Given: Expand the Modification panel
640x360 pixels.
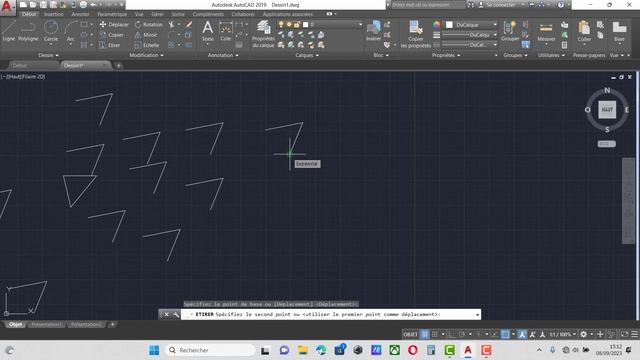Looking at the screenshot, I should click(146, 55).
